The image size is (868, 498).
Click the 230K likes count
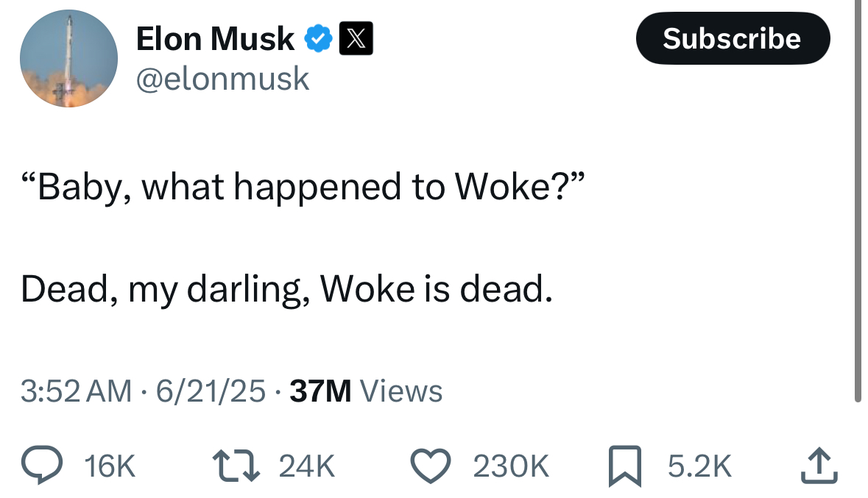[x=511, y=466]
